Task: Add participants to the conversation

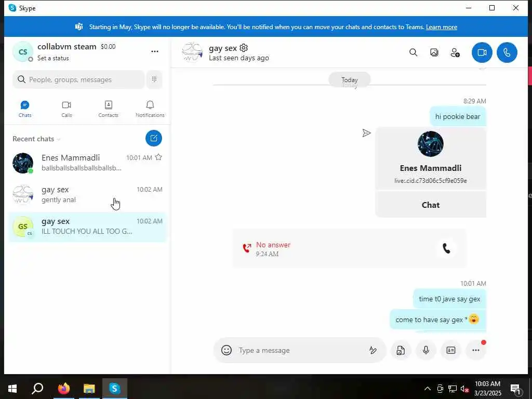Action: point(455,52)
